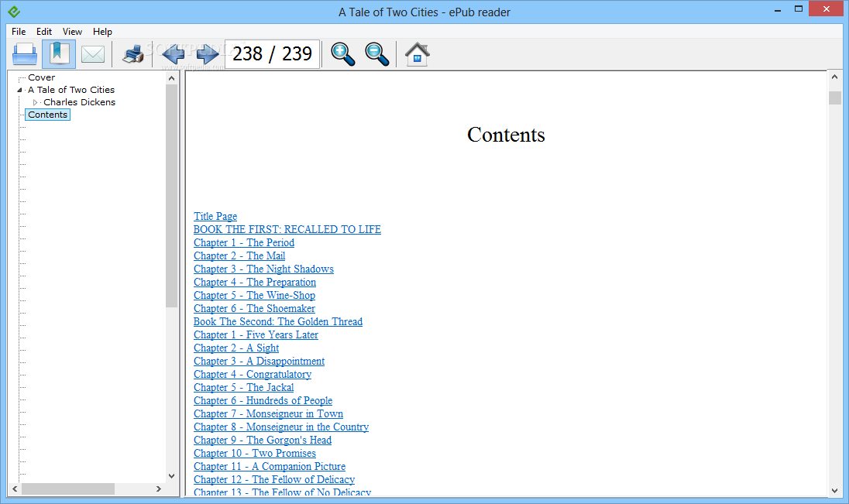849x504 pixels.
Task: Open Chapter 6 - Hundreds of People link
Action: (x=263, y=400)
